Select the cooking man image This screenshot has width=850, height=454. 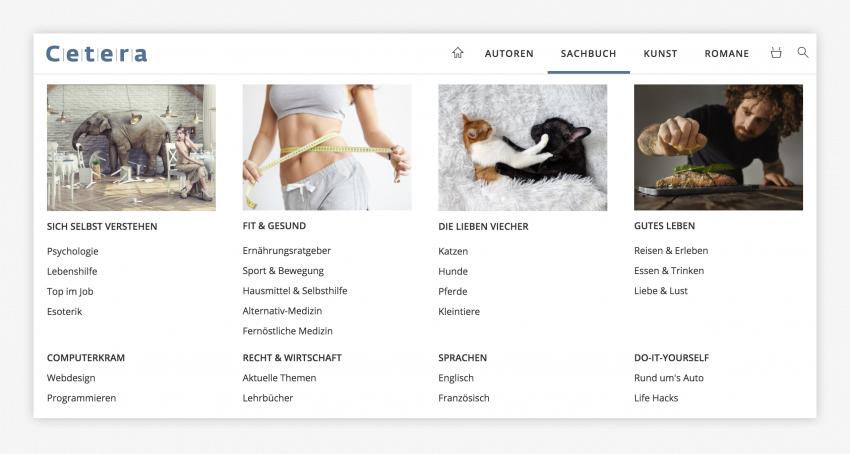point(718,148)
